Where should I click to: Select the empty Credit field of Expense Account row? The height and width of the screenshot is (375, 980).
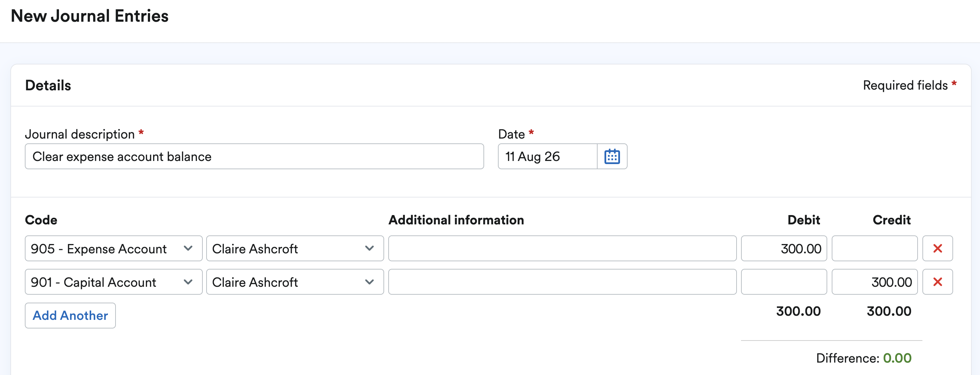[874, 249]
